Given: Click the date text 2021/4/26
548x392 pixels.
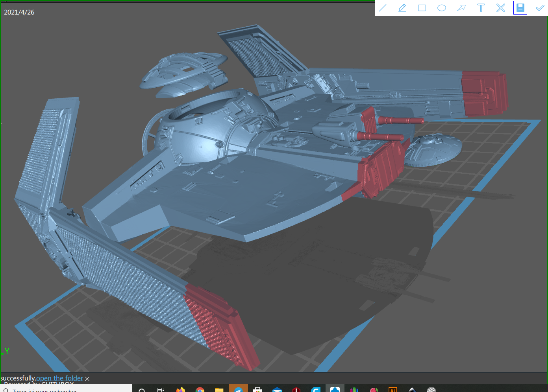Looking at the screenshot, I should (19, 12).
